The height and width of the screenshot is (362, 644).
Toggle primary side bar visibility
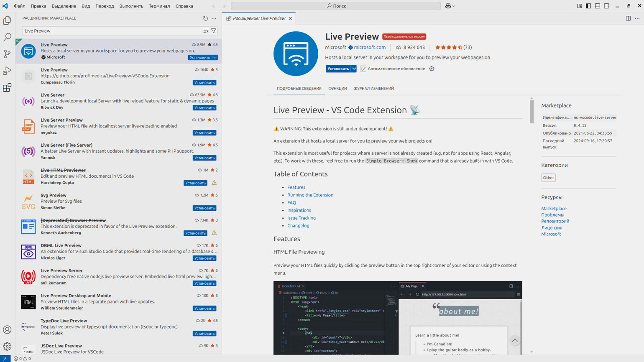588,6
